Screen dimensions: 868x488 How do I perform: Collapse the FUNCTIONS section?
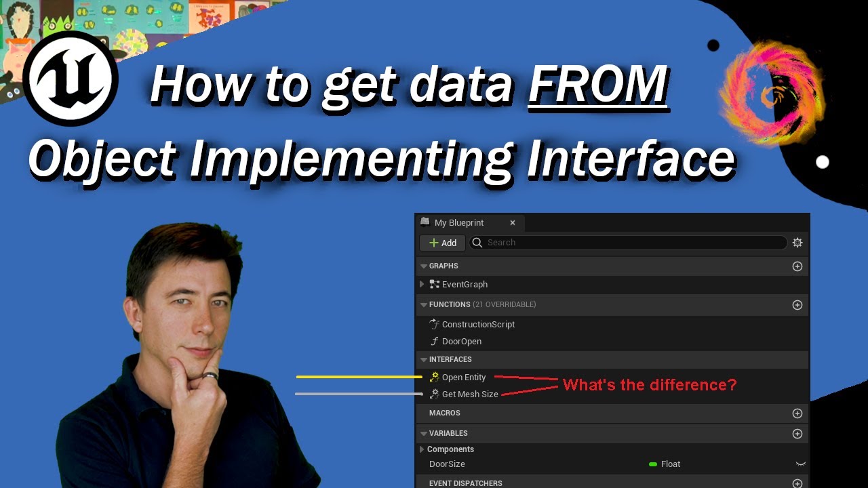424,305
